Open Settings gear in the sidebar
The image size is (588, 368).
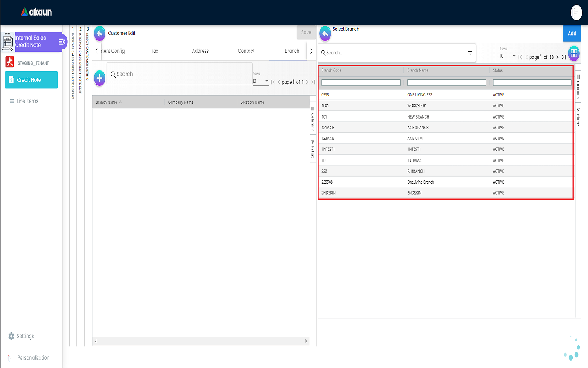pos(11,336)
